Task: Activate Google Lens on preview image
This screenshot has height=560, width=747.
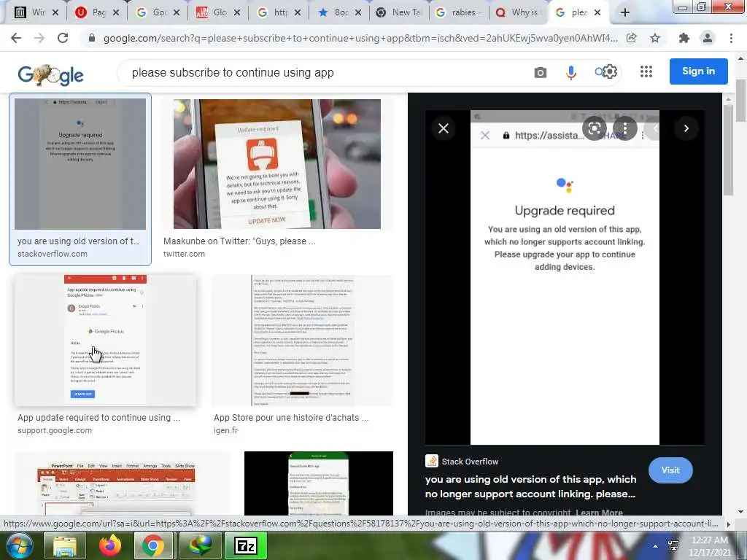Action: [594, 128]
